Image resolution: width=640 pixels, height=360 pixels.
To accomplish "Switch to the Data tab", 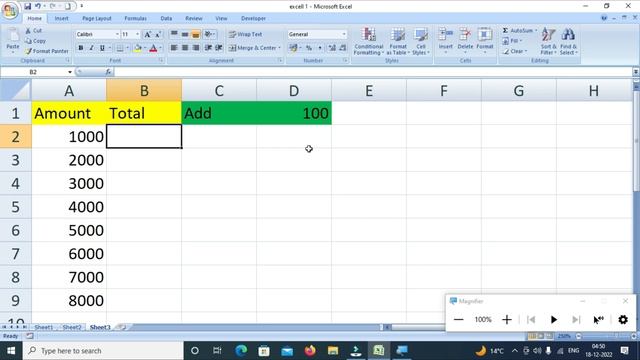I will (x=166, y=18).
